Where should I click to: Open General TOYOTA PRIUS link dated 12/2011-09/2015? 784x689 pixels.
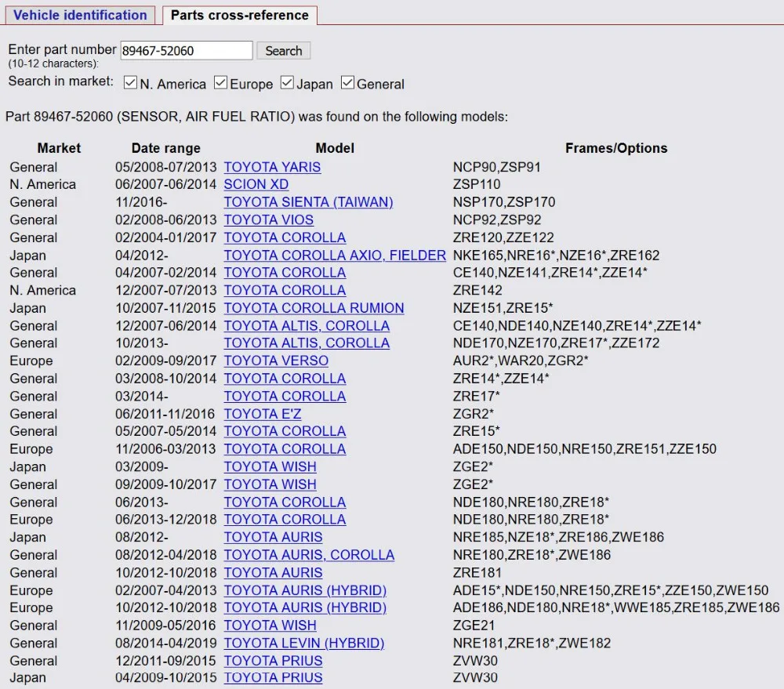(273, 661)
